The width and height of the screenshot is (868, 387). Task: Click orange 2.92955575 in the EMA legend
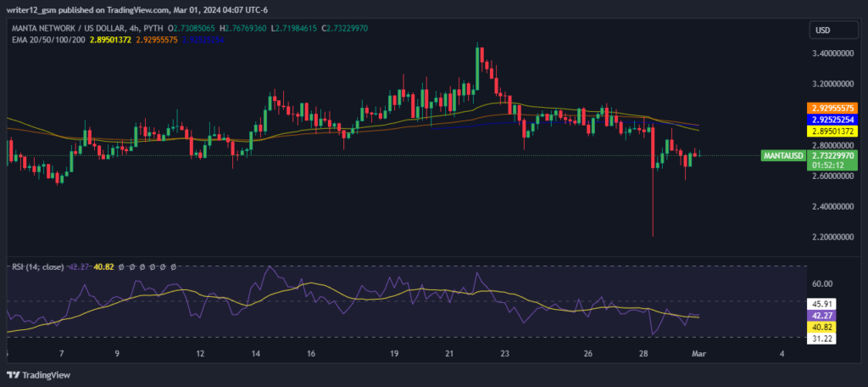coord(157,40)
